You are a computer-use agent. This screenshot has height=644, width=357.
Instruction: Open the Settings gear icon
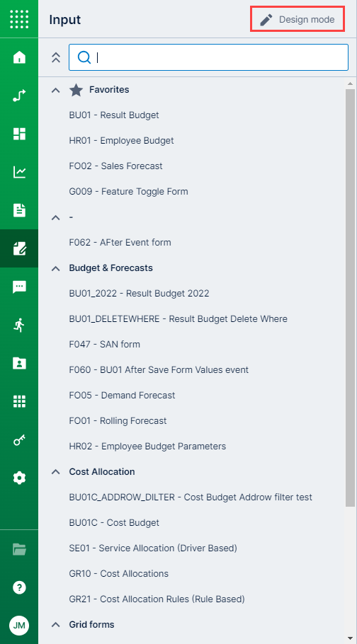point(19,478)
